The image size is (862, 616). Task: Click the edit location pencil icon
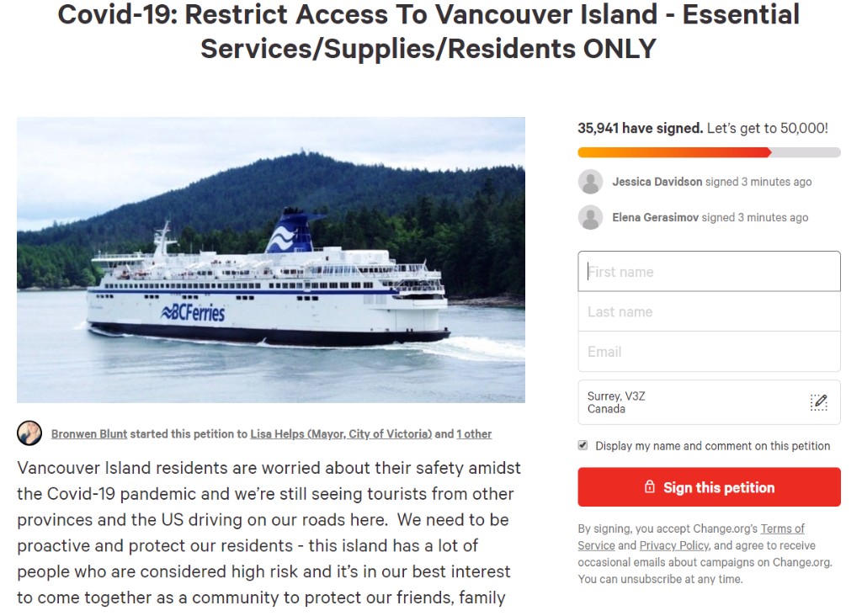pyautogui.click(x=818, y=402)
